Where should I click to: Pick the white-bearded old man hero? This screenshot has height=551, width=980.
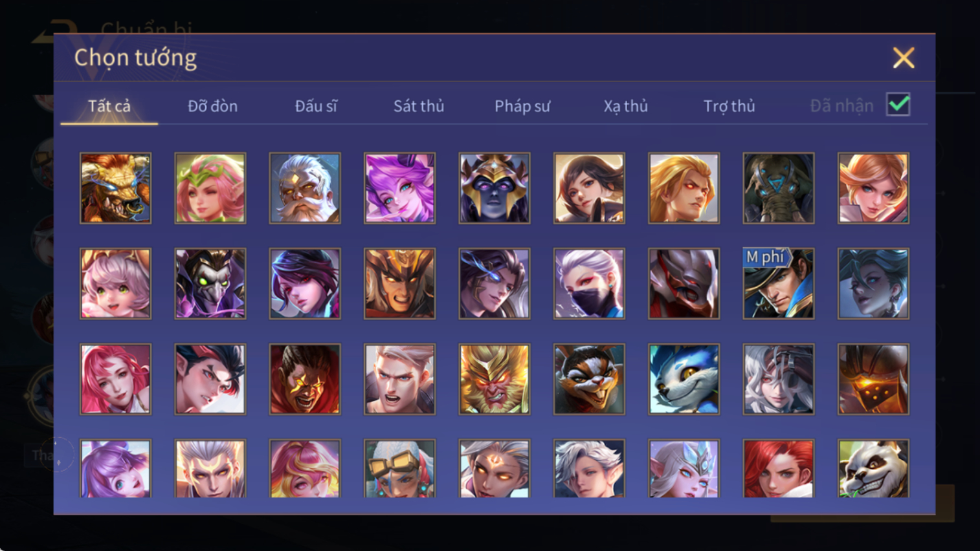click(305, 188)
